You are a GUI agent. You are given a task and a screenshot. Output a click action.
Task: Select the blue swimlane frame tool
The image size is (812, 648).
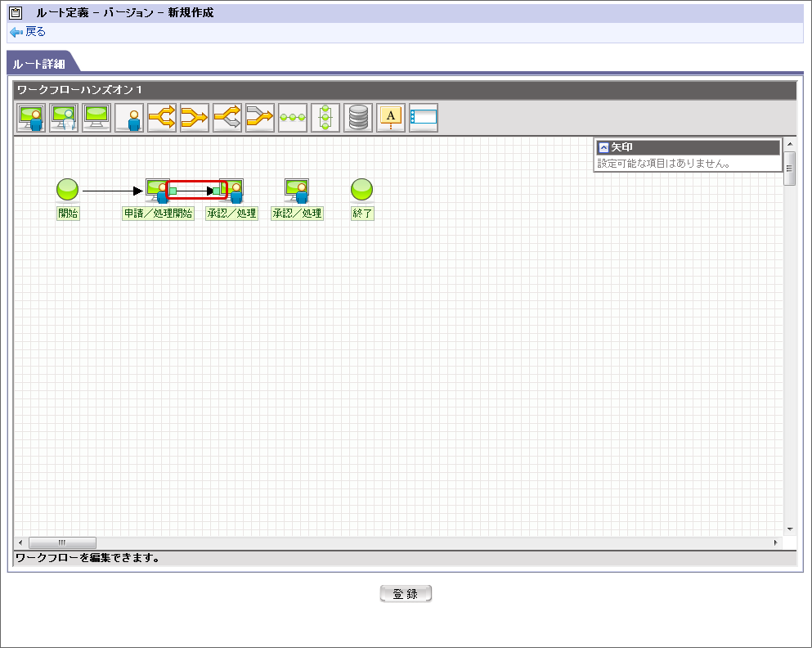coord(423,118)
